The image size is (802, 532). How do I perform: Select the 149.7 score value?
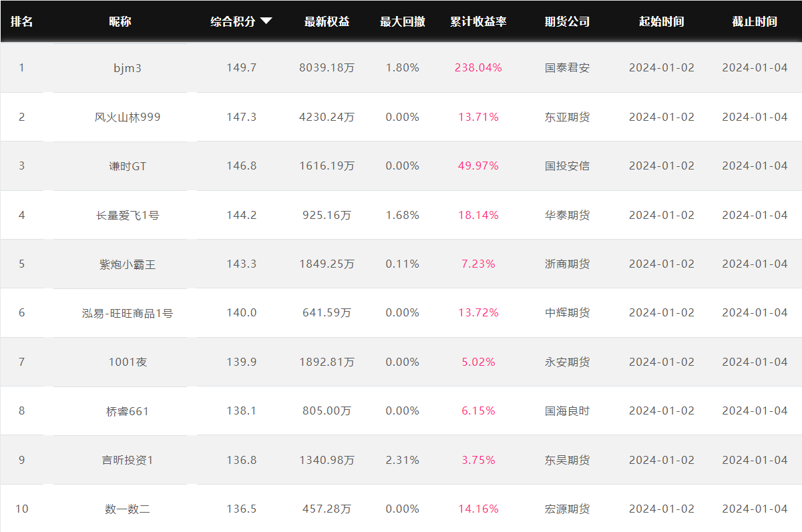click(242, 67)
